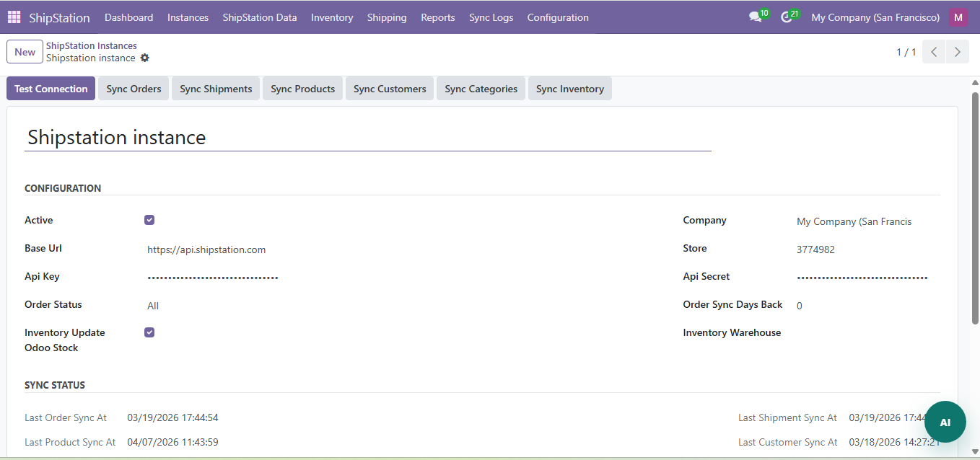Click the Shipstation instance name field
Viewport: 980px width, 460px height.
pos(216,138)
